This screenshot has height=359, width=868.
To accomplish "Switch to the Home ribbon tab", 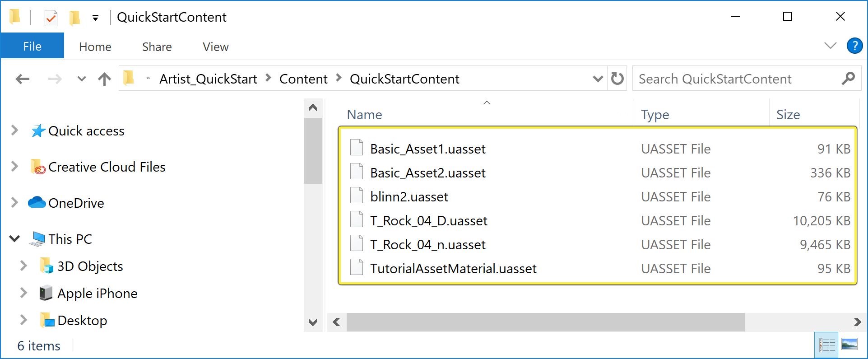I will (x=95, y=47).
